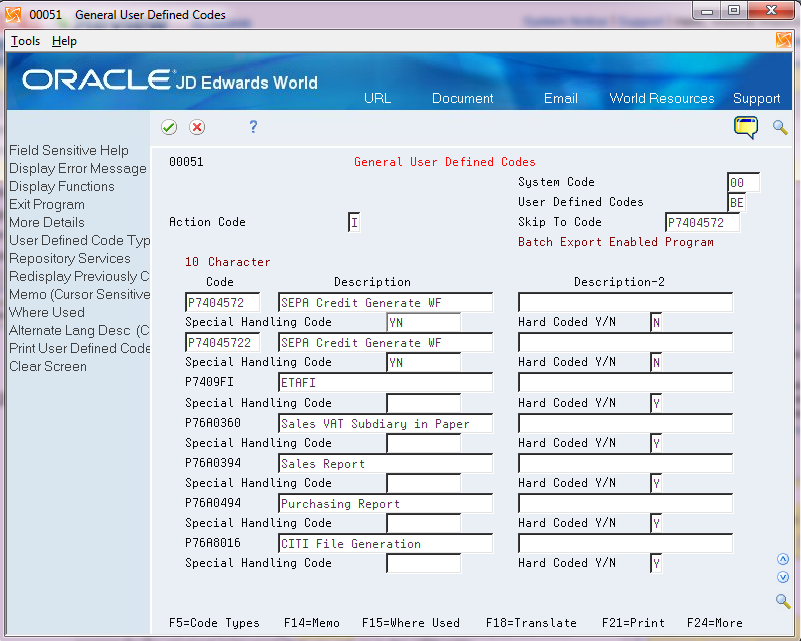Viewport: 801px width, 641px height.
Task: Select User Defined Code Types option
Action: click(x=80, y=240)
